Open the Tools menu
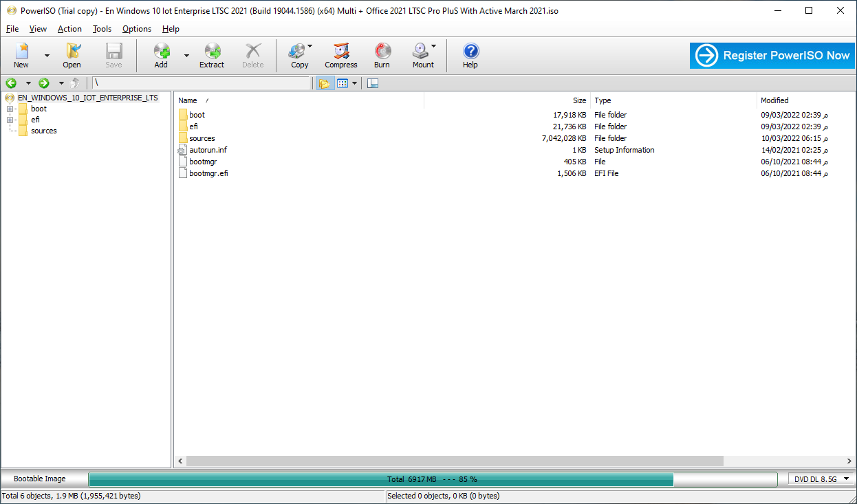The width and height of the screenshot is (857, 504). click(x=102, y=29)
